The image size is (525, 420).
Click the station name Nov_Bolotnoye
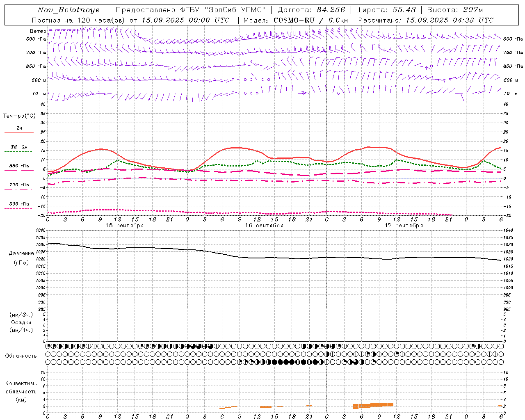68,10
